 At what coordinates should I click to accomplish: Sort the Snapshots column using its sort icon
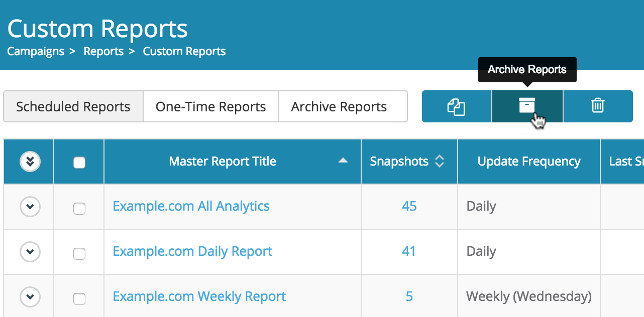pyautogui.click(x=439, y=162)
